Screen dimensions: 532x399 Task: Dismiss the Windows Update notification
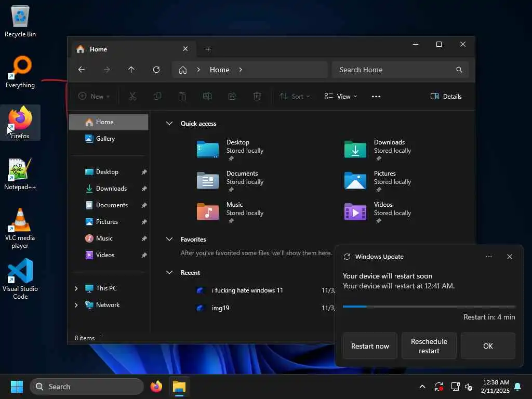click(x=509, y=257)
